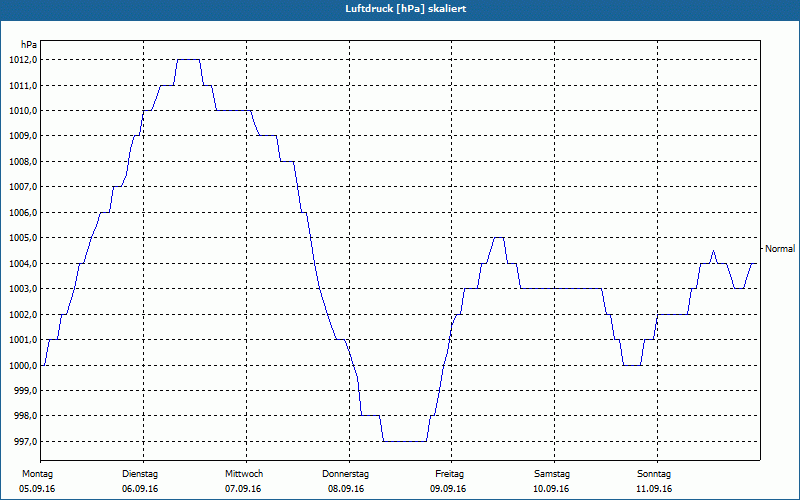
Task: Click the 1000,0 axis value
Action: pyautogui.click(x=23, y=365)
